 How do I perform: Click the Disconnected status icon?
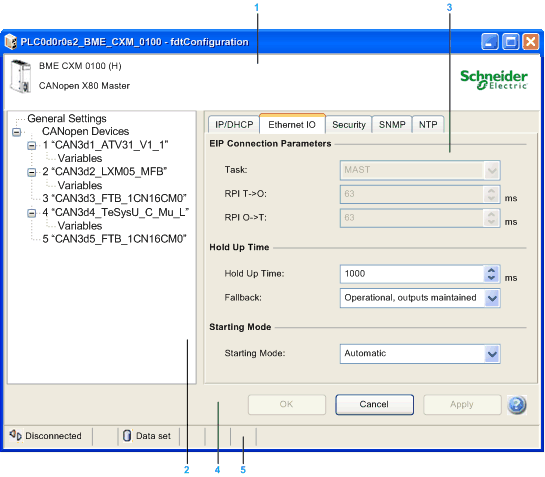tap(15, 435)
